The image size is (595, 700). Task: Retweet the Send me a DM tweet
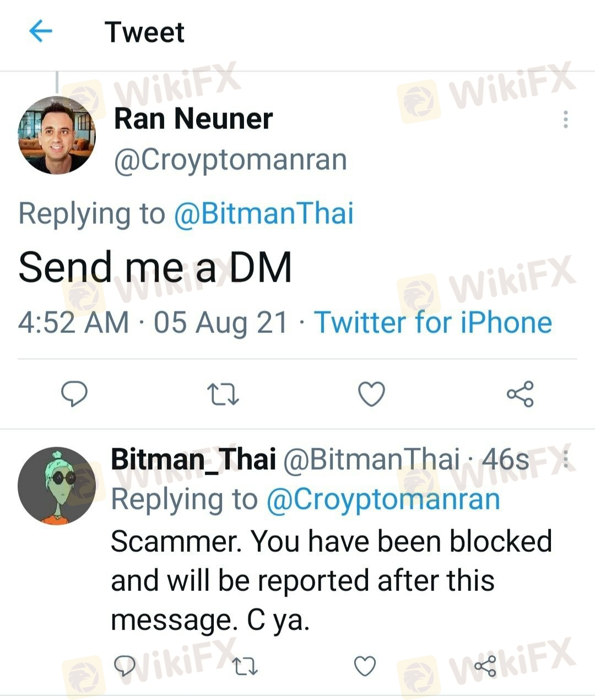tap(223, 394)
